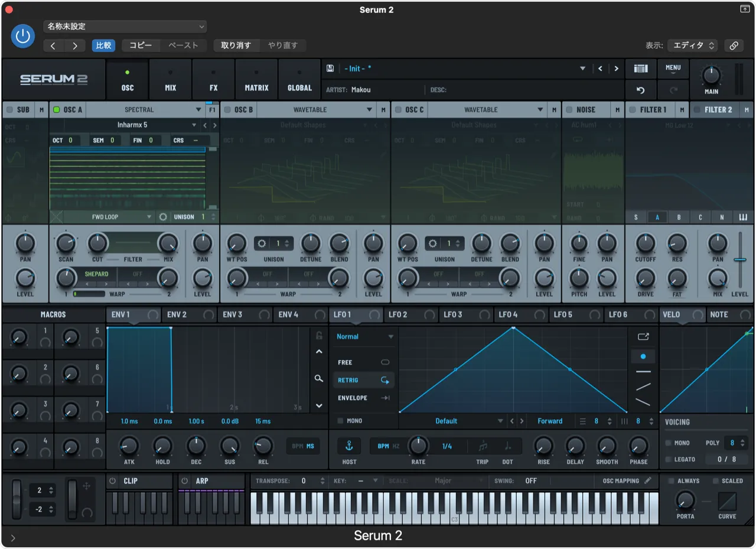Click the magnifier zoom icon in envelope panel

click(319, 378)
